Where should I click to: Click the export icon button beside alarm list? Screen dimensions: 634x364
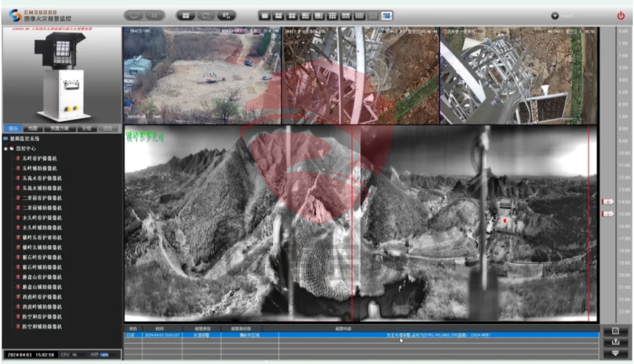615,342
